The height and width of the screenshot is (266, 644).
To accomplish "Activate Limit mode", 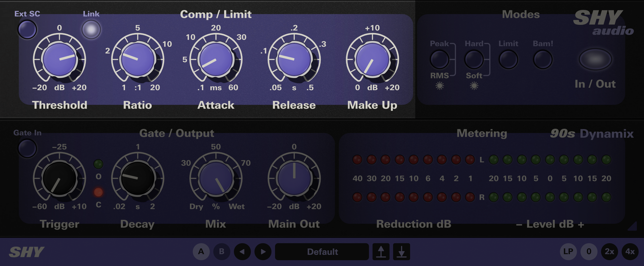I will pyautogui.click(x=508, y=59).
